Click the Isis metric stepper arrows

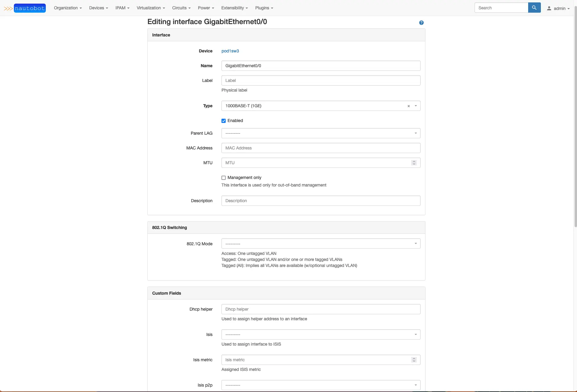(x=414, y=360)
